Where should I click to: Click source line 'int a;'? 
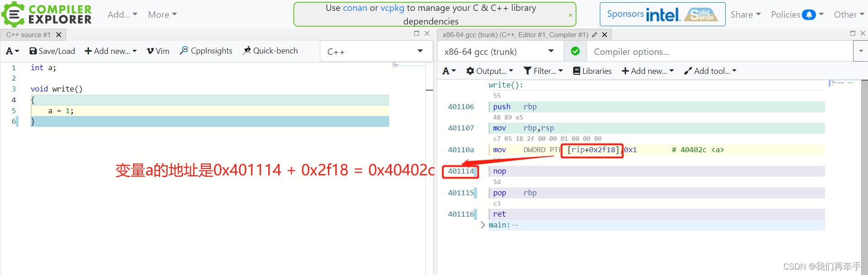click(x=43, y=68)
